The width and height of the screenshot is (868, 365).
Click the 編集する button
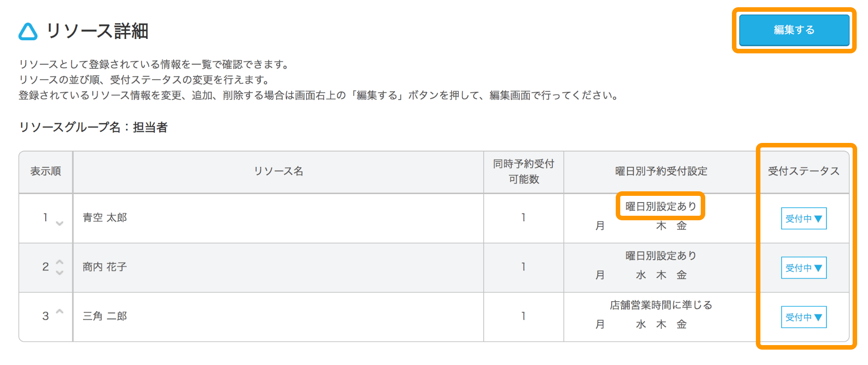(x=794, y=30)
